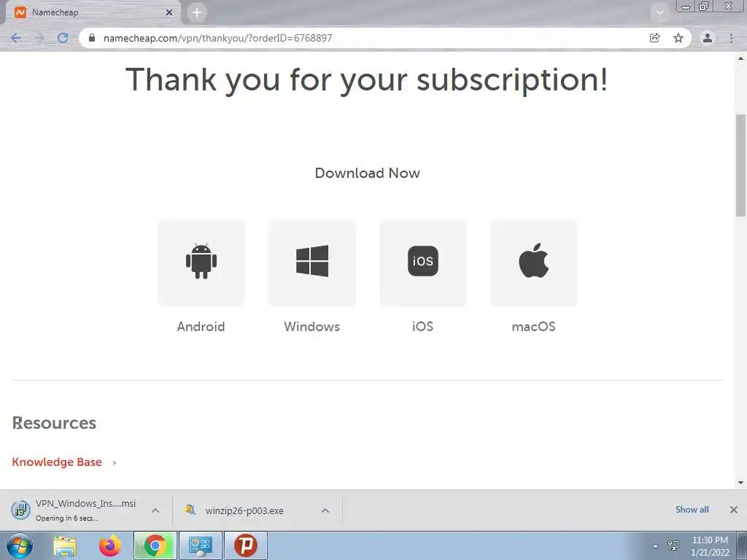The height and width of the screenshot is (560, 747).
Task: Click the Download Now heading
Action: [x=368, y=173]
